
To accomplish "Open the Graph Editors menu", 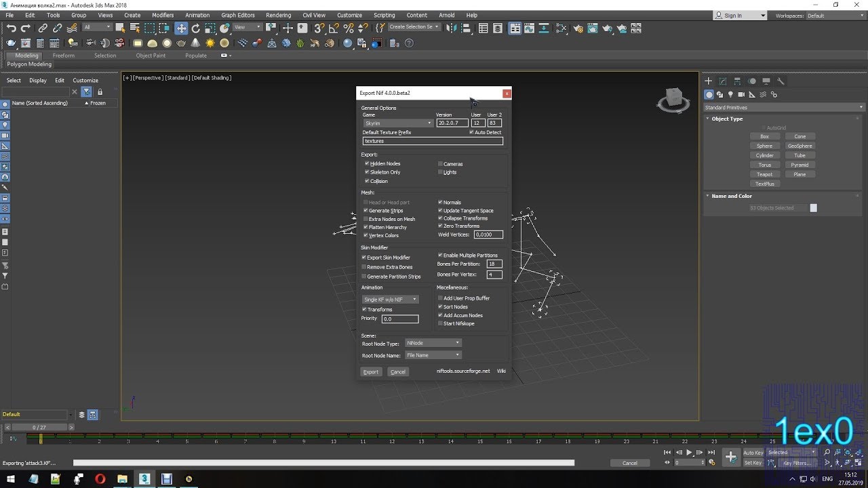I will pyautogui.click(x=238, y=15).
